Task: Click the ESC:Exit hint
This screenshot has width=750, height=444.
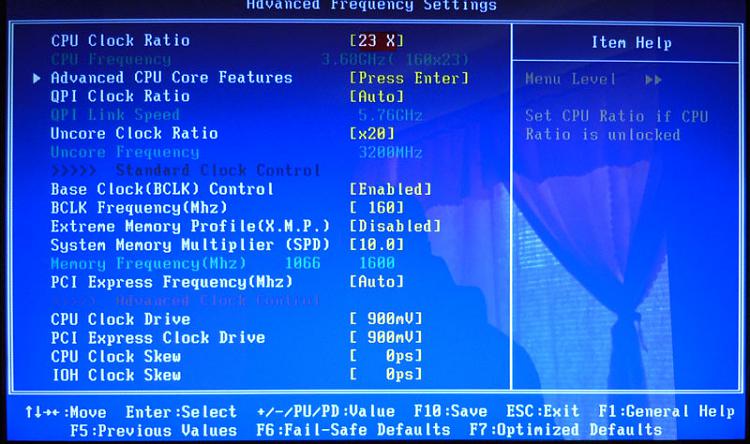Action: [542, 411]
